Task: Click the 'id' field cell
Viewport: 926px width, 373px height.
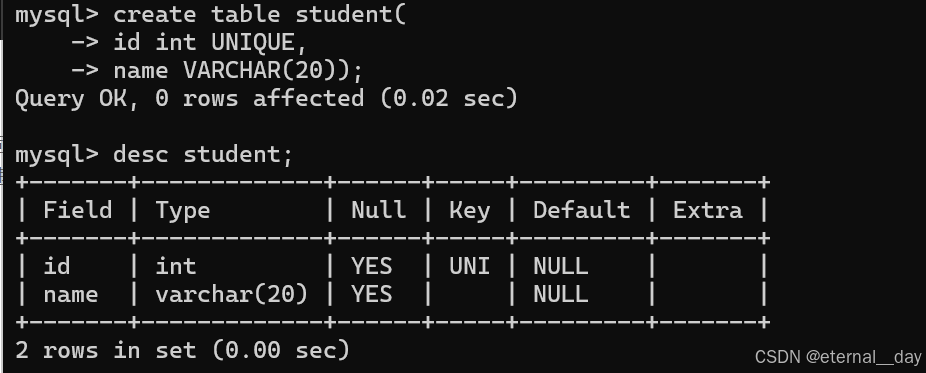Action: (x=57, y=266)
